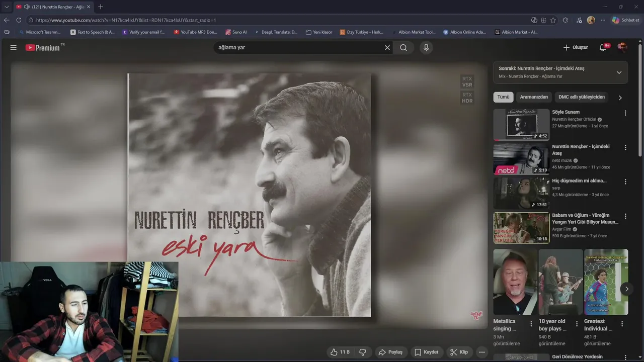Bookmark page with star icon

point(553,20)
